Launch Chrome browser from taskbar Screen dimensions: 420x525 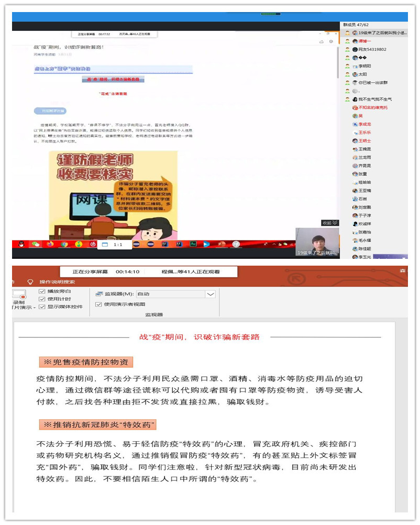click(64, 244)
